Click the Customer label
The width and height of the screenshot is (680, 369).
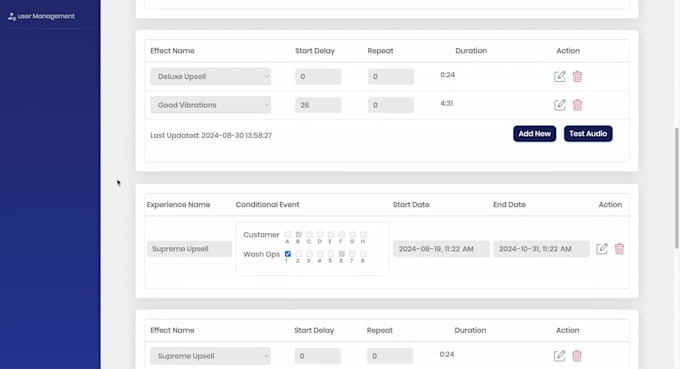coord(261,235)
